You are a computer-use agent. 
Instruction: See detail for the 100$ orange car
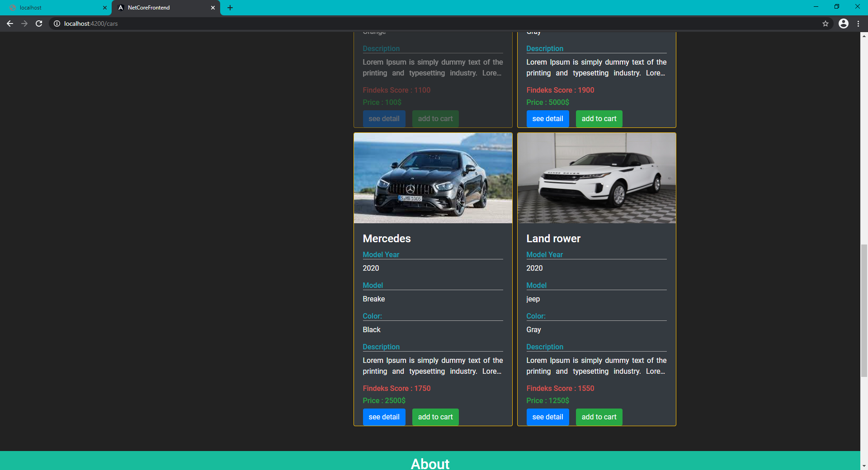coord(384,119)
